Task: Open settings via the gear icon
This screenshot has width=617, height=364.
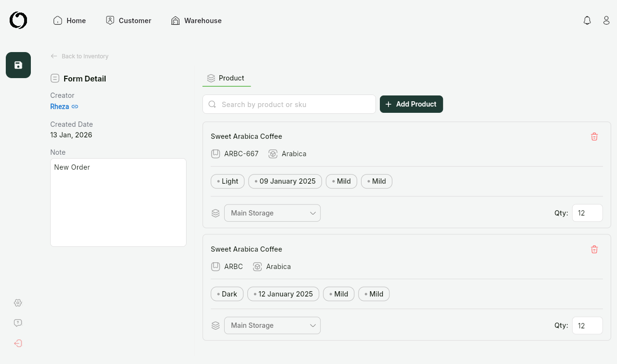Action: [18, 303]
